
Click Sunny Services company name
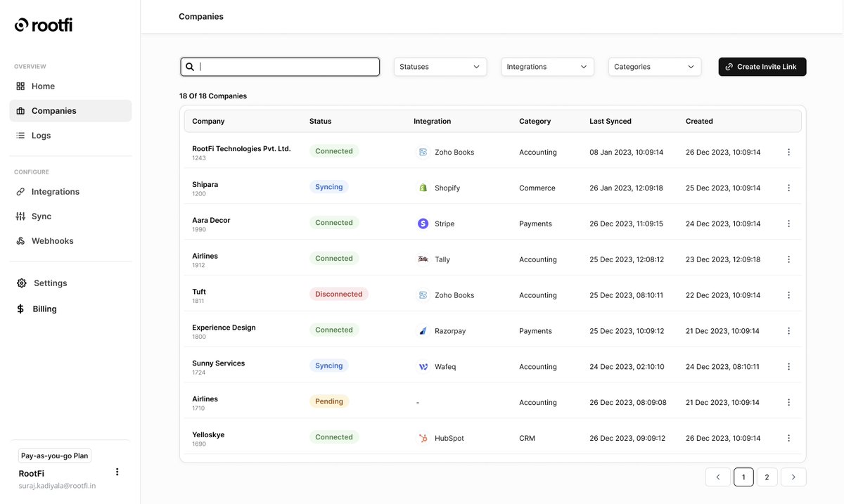click(218, 363)
